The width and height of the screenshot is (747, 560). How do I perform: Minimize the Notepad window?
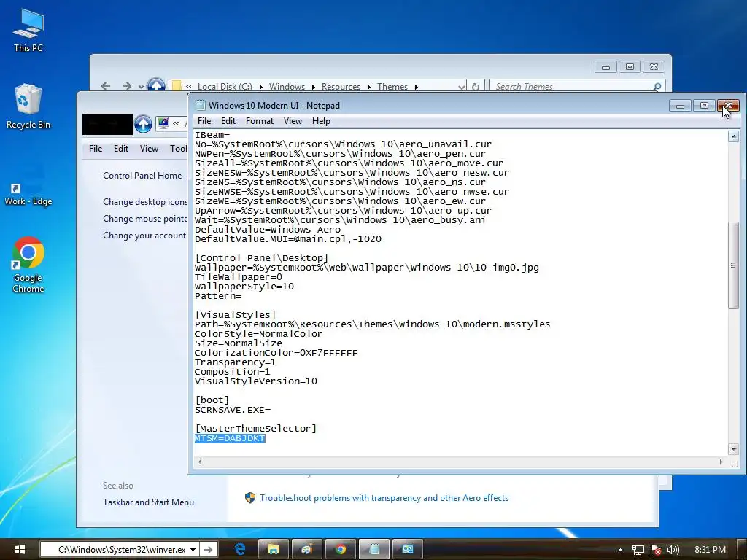click(x=680, y=105)
